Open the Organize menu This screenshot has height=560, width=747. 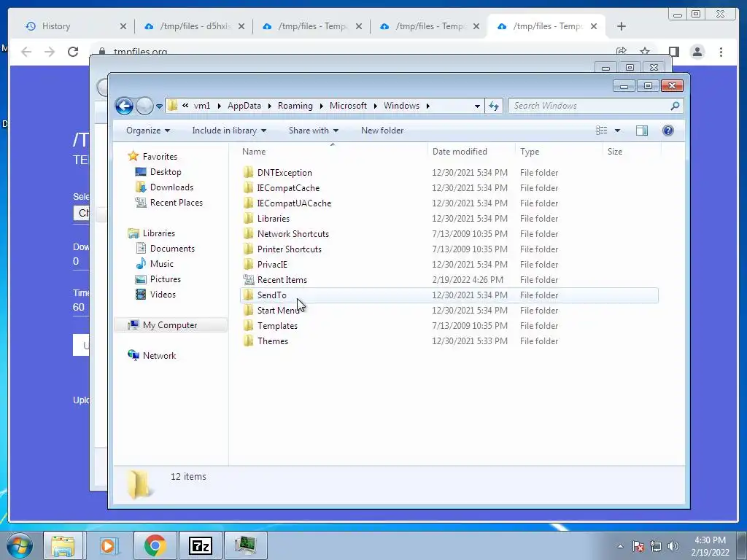147,131
